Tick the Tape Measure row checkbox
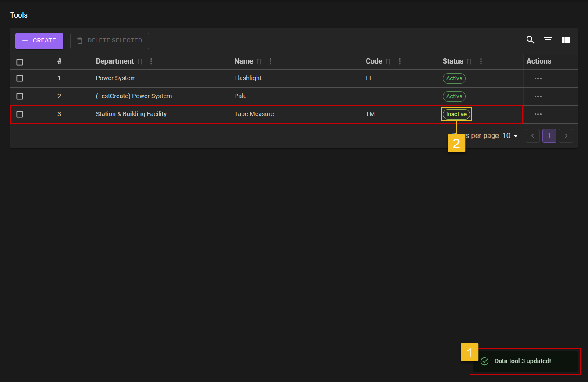588x382 pixels. click(x=20, y=114)
